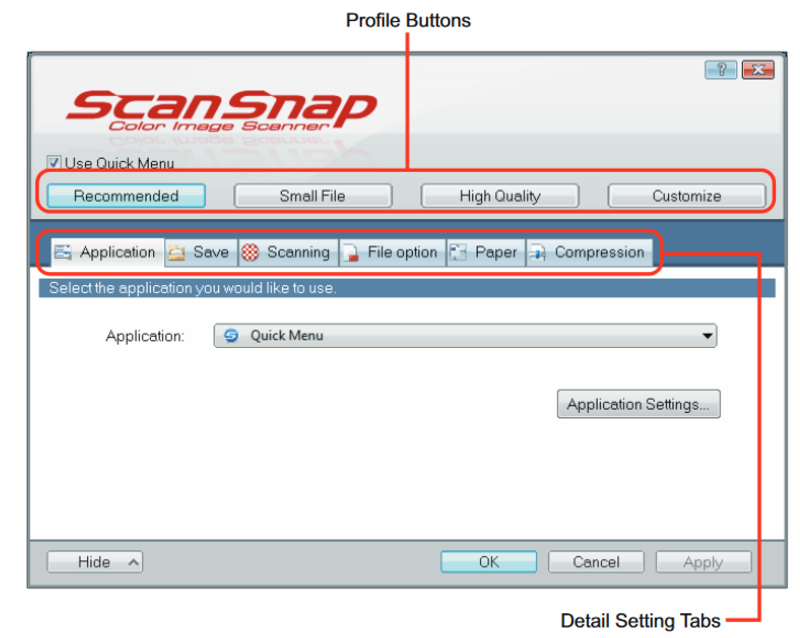Open help with the question mark button
This screenshot has width=800, height=638.
point(720,70)
